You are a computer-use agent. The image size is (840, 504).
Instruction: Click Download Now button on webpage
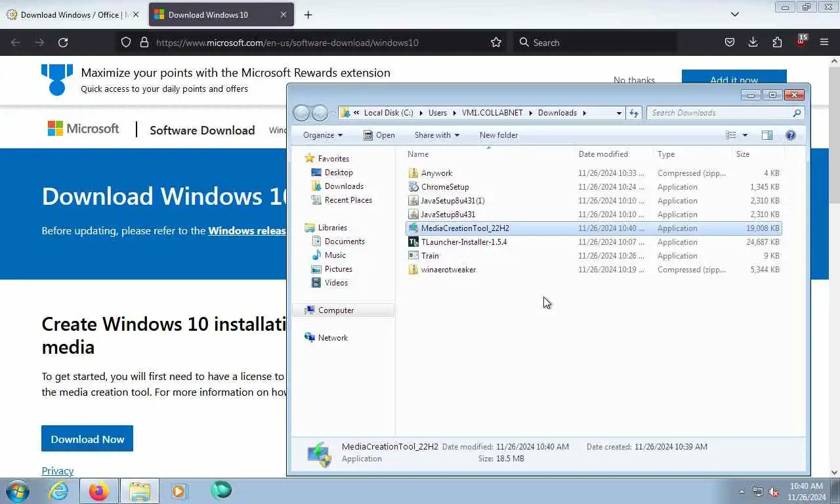click(87, 438)
